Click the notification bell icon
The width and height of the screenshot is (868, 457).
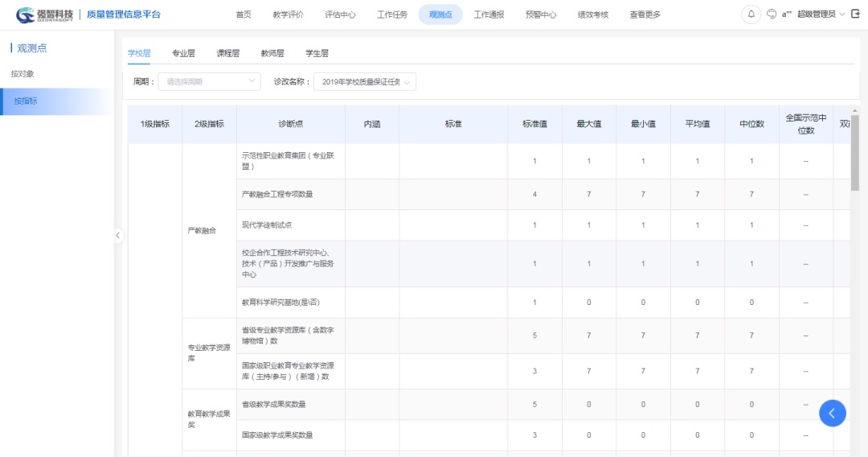pyautogui.click(x=751, y=14)
